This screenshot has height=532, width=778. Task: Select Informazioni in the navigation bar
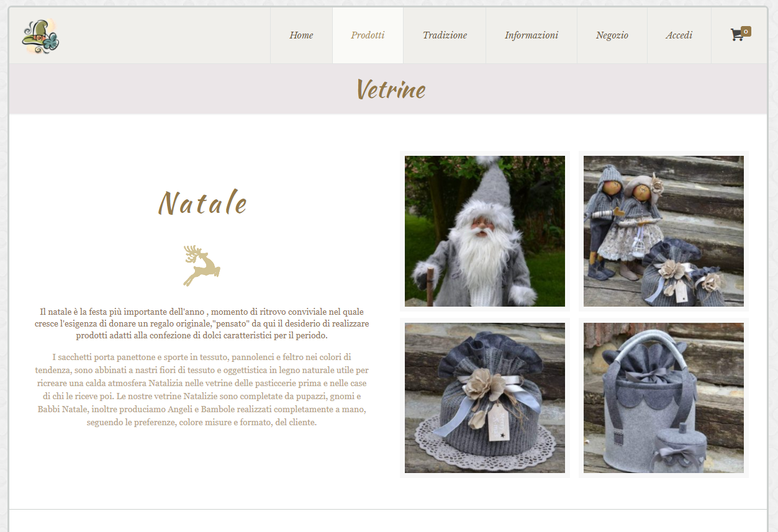pos(531,35)
